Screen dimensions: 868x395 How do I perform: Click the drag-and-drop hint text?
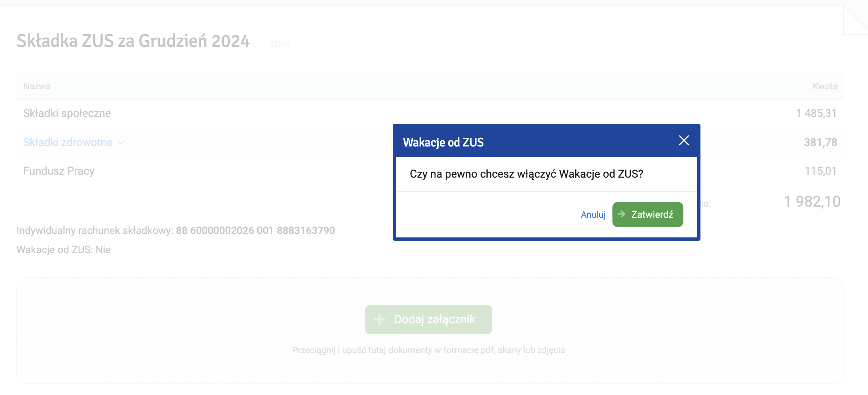click(428, 350)
